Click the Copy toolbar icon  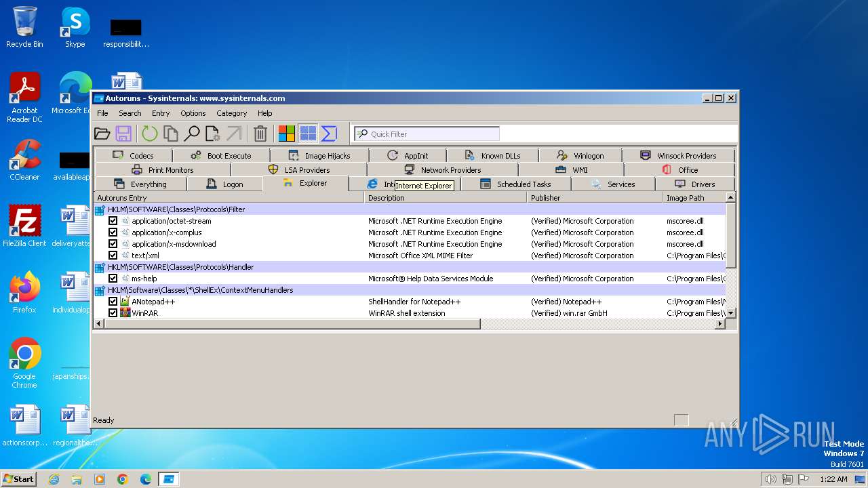(170, 134)
